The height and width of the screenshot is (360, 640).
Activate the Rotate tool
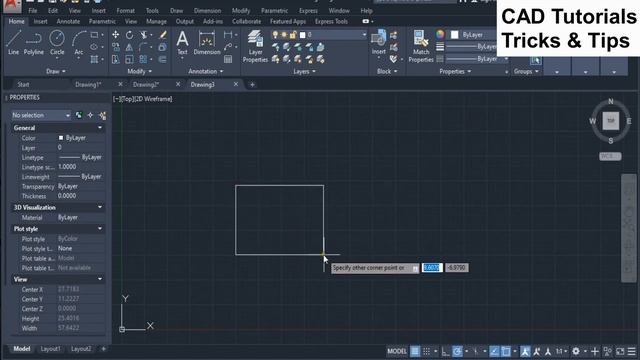pos(129,35)
